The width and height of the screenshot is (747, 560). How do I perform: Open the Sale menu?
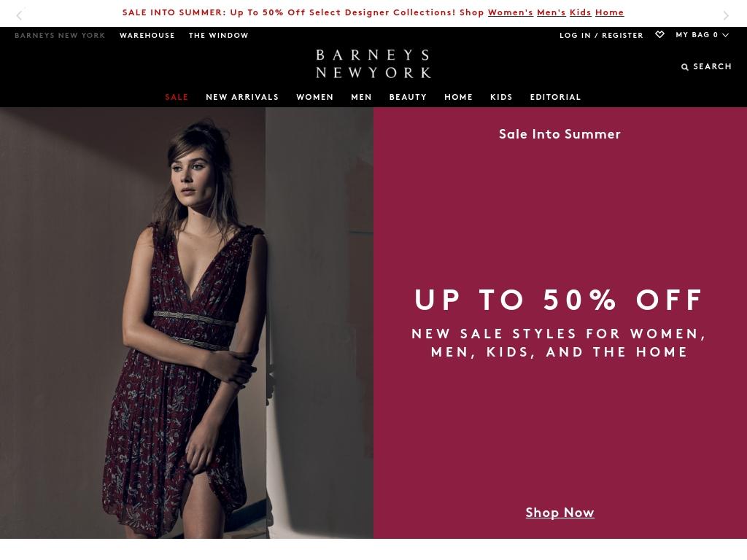pyautogui.click(x=177, y=97)
